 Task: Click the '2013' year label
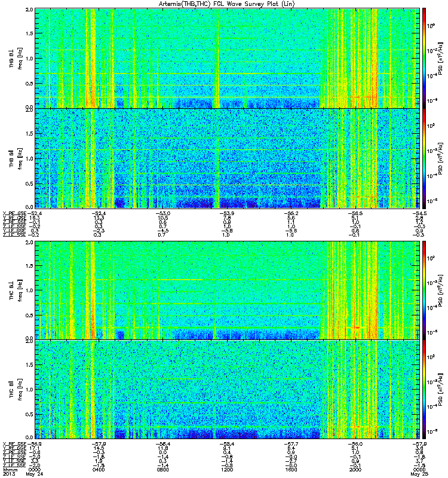(9, 474)
